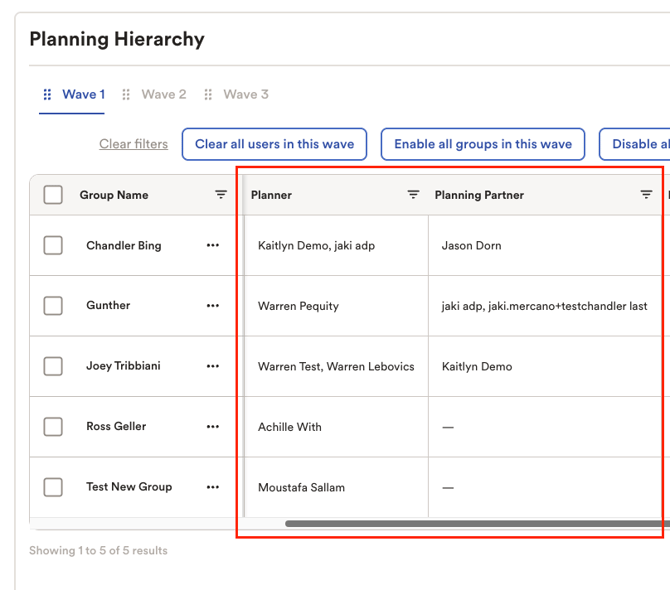The height and width of the screenshot is (590, 670).
Task: Select the Group Name column header
Action: click(114, 195)
